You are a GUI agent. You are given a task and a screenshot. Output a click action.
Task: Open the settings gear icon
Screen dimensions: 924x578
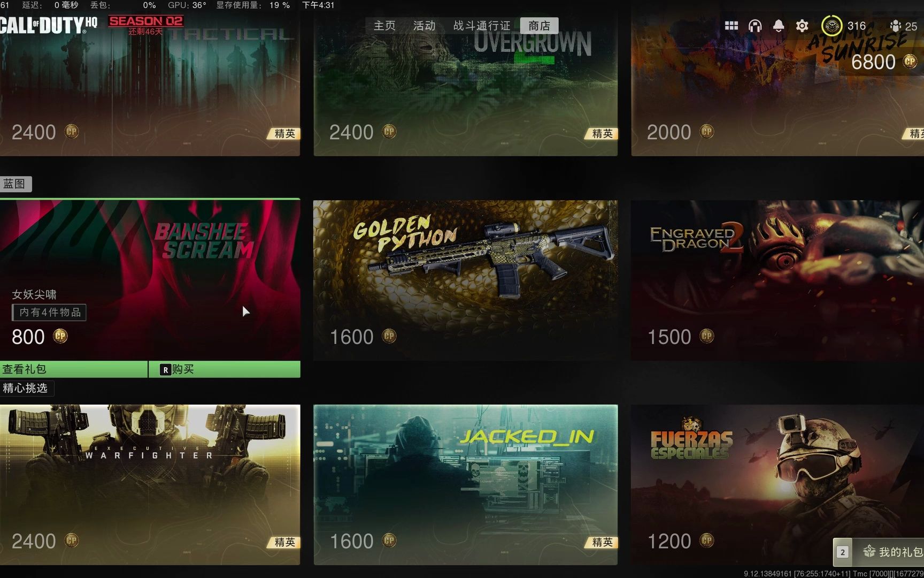tap(802, 26)
